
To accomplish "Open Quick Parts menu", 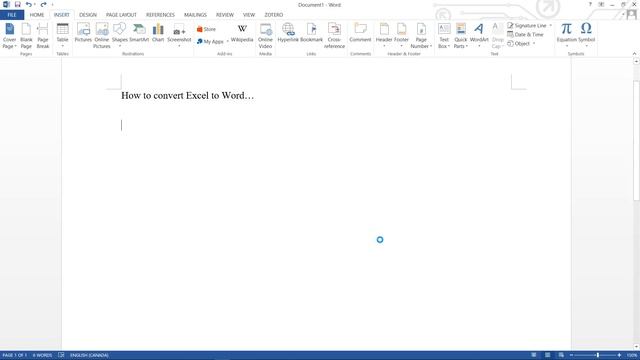I will click(461, 36).
